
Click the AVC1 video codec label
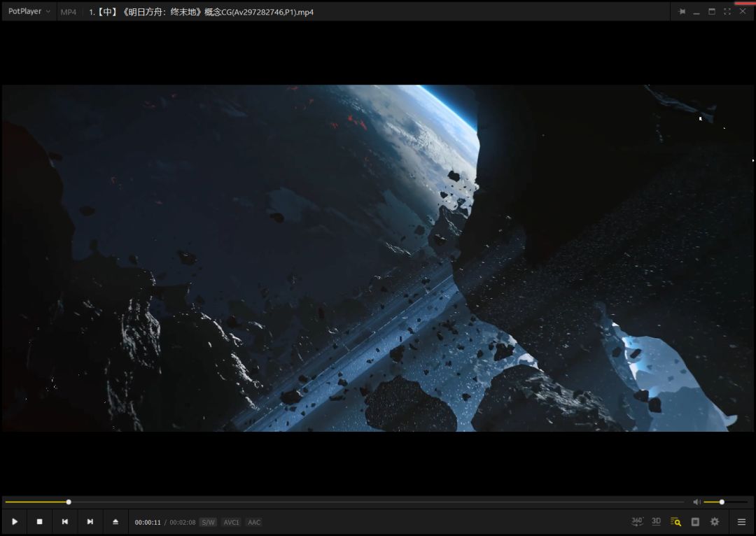click(231, 522)
